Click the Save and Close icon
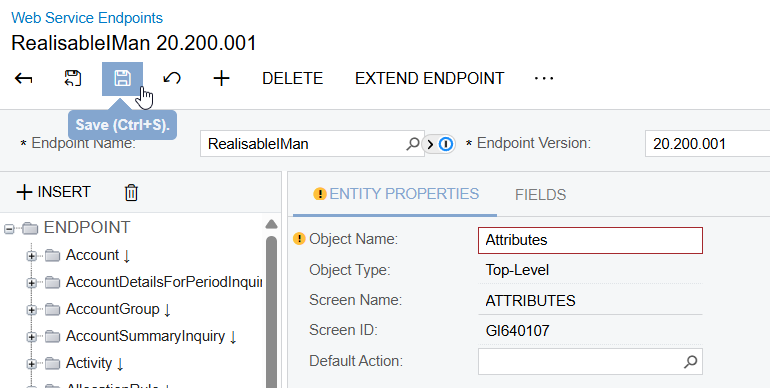 click(73, 78)
